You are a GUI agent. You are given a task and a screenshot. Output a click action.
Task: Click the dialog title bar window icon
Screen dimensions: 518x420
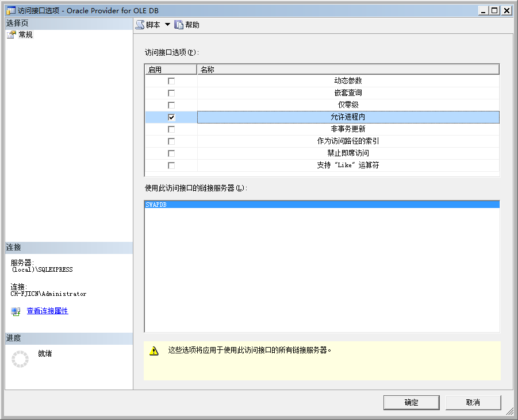[10, 10]
